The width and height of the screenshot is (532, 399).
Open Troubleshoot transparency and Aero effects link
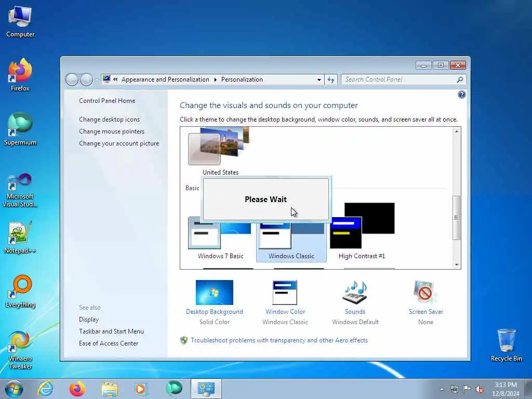279,340
